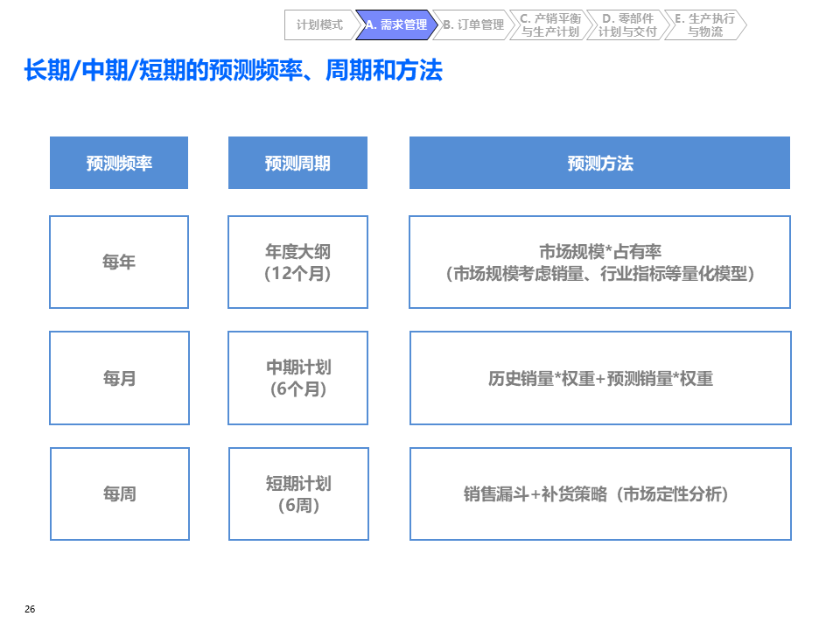Select E. 生产执行与物流 step
This screenshot has height=630, width=840.
(x=705, y=24)
